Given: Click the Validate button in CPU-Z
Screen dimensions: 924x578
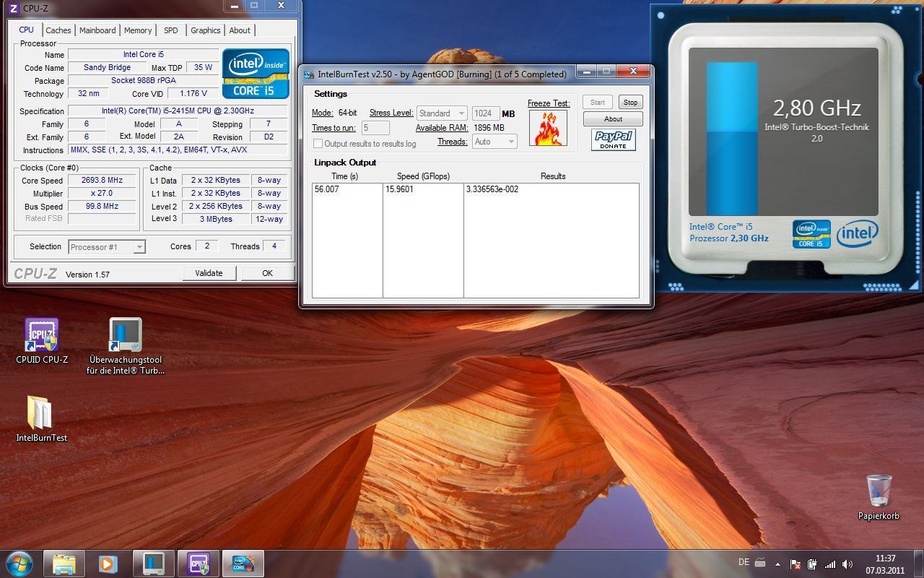Looking at the screenshot, I should [x=209, y=273].
